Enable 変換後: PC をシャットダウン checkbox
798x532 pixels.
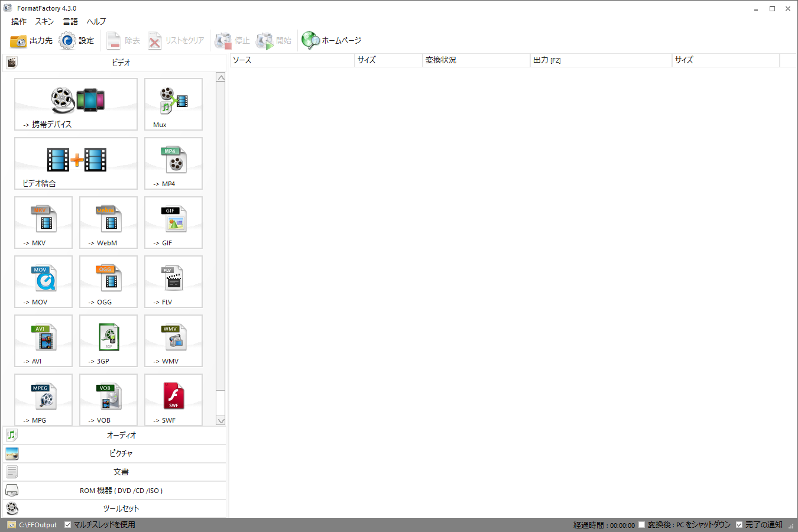[641, 524]
